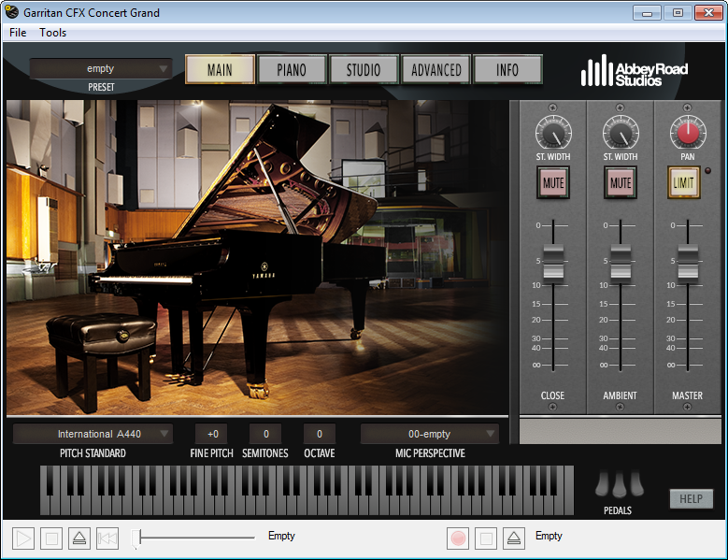Click the Mic Perspective dropdown arrow

[x=490, y=434]
